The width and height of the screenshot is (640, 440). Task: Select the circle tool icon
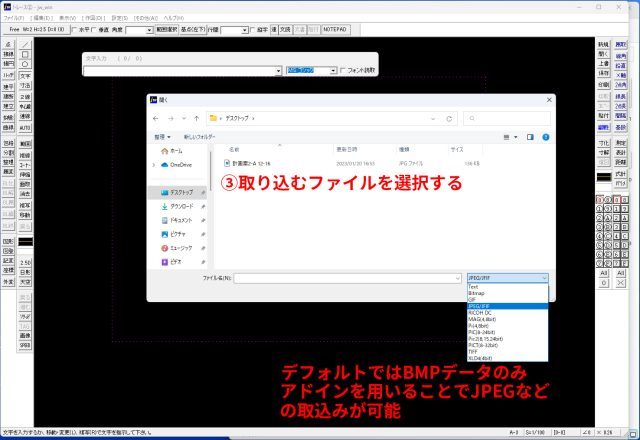(x=25, y=64)
